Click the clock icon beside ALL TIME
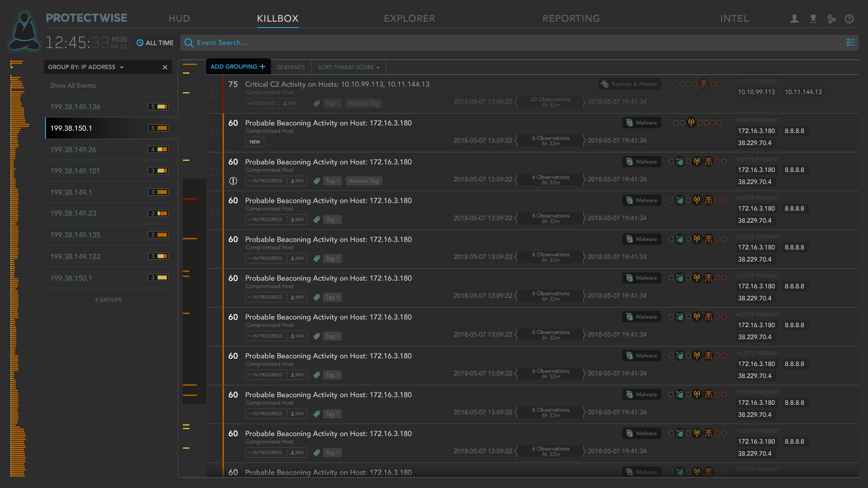Image resolution: width=868 pixels, height=488 pixels. [x=140, y=43]
